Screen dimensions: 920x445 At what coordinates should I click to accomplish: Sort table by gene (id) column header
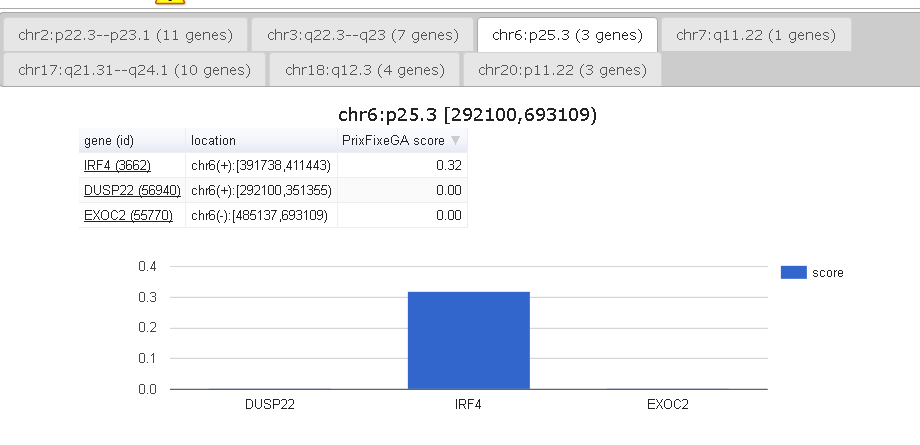[109, 141]
